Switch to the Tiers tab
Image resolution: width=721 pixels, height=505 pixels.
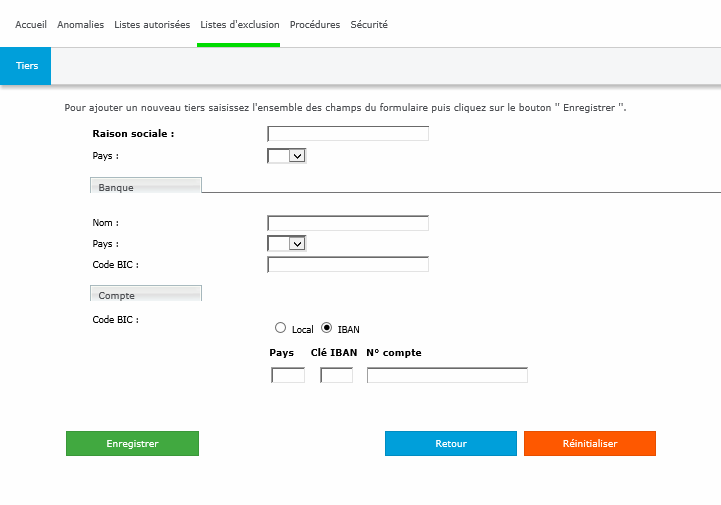27,65
